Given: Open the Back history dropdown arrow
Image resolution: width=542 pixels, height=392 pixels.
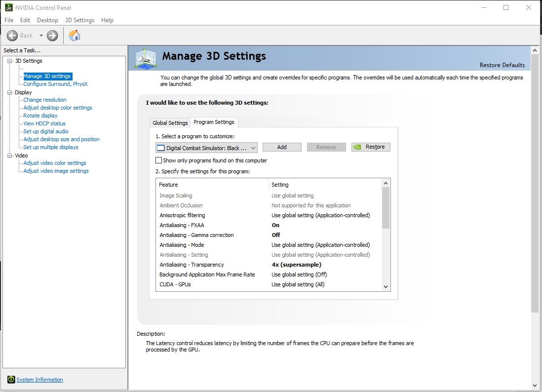Looking at the screenshot, I should pos(41,35).
